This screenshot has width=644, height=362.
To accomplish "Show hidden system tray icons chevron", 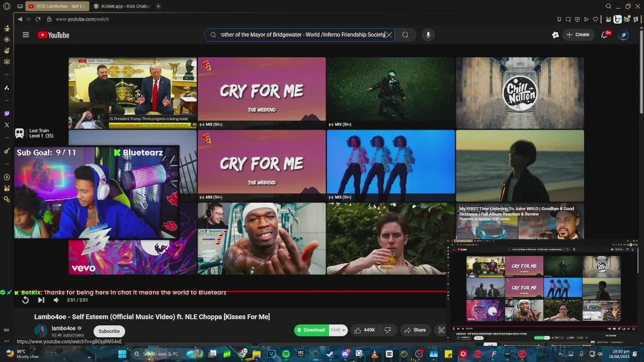I will pyautogui.click(x=560, y=354).
